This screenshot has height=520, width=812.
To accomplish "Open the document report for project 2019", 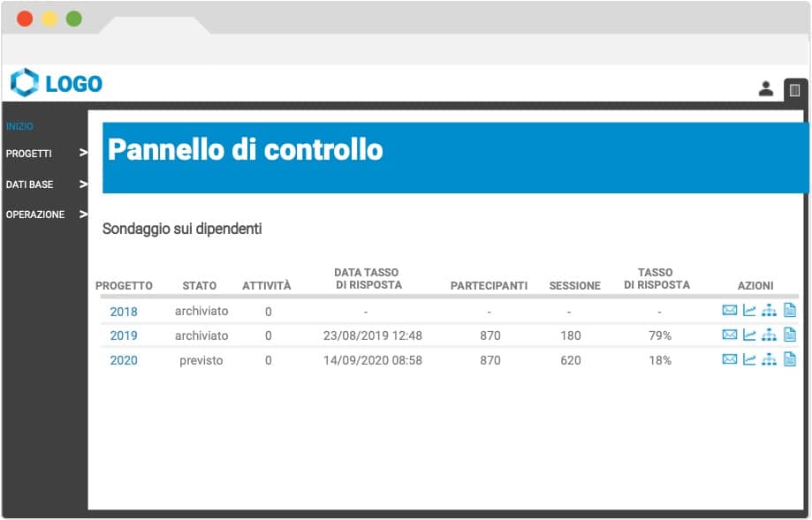I will click(x=789, y=335).
